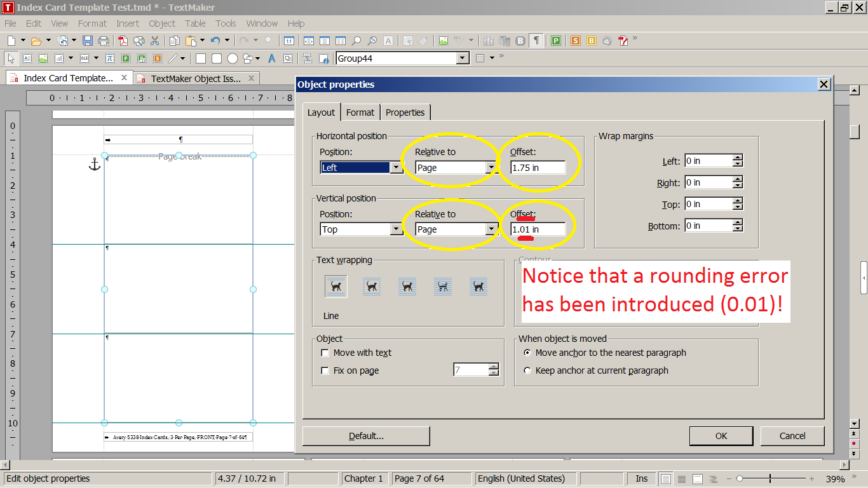Open the Group44 object name dropdown
Viewport: 868px width, 488px height.
pyautogui.click(x=463, y=58)
